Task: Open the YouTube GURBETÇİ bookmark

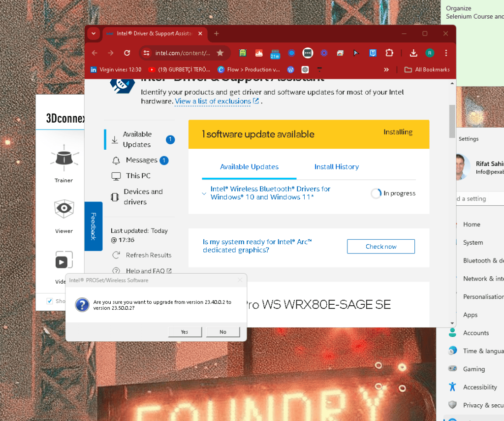Action: click(179, 69)
